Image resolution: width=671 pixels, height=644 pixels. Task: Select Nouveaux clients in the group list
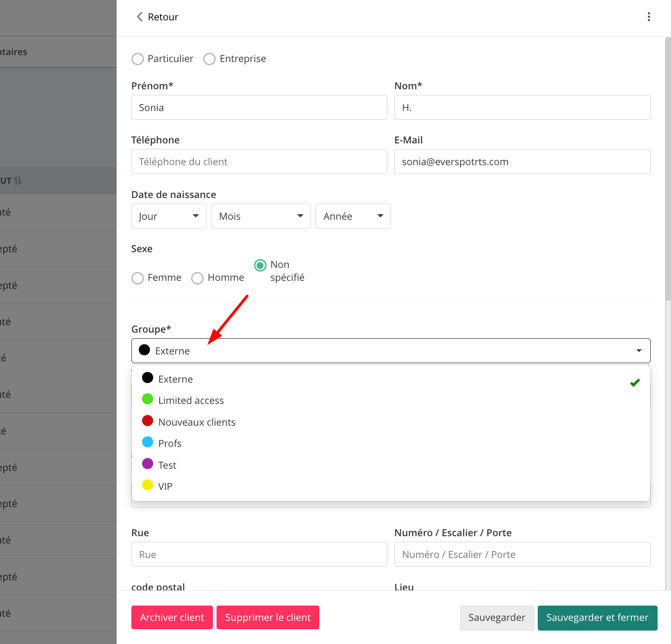pos(391,422)
